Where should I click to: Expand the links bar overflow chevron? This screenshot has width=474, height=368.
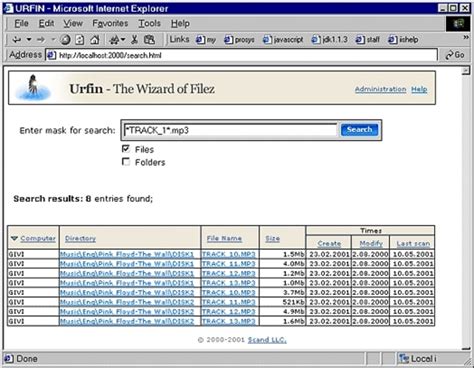click(466, 37)
